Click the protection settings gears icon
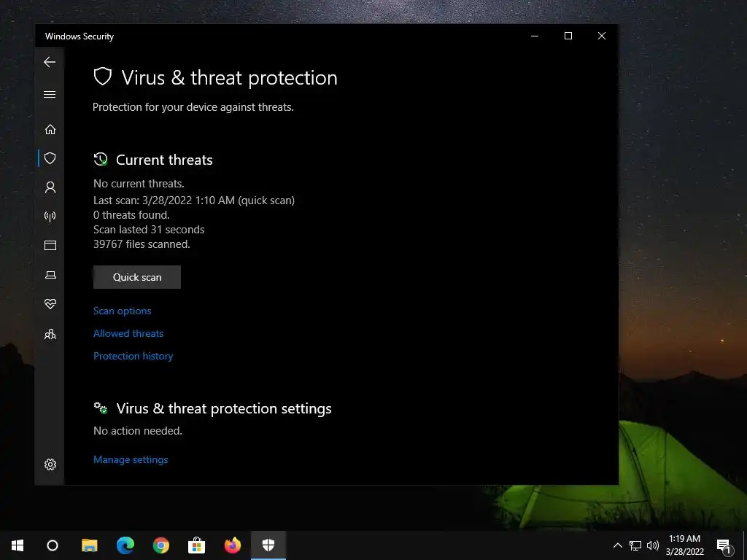Screen dimensions: 747x560 101,408
